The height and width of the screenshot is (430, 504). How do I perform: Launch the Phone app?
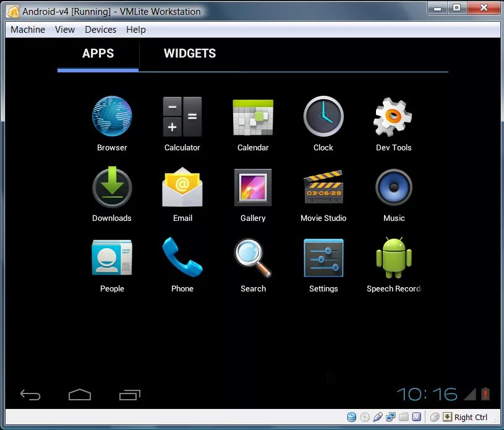coord(182,257)
